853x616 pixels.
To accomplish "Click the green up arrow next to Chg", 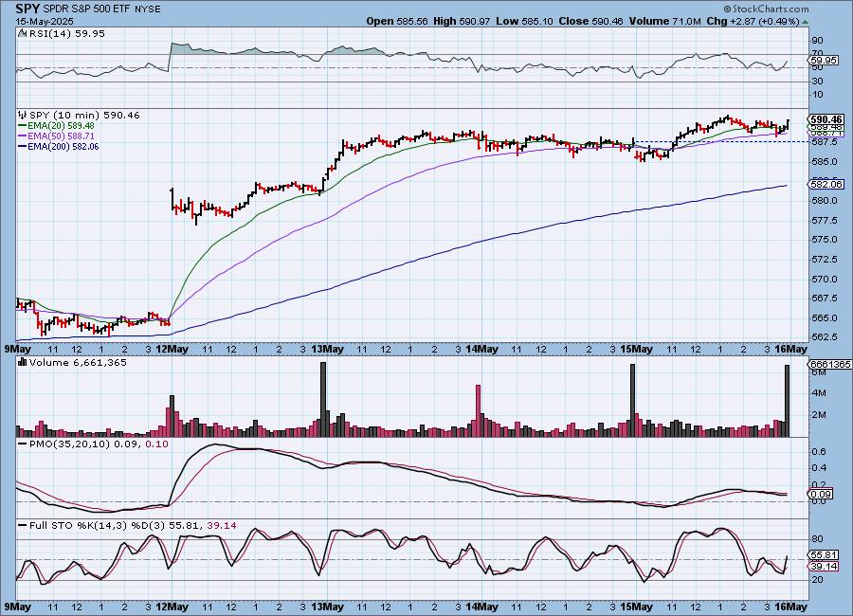I will click(805, 22).
